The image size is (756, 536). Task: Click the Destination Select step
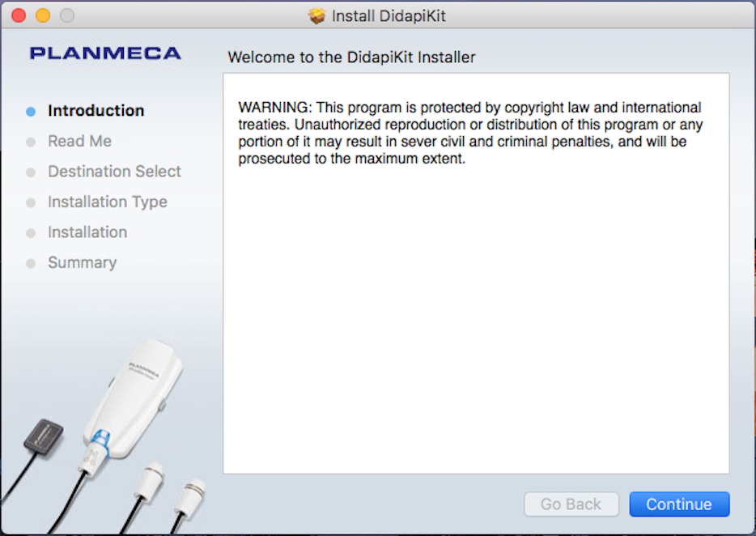(x=114, y=172)
